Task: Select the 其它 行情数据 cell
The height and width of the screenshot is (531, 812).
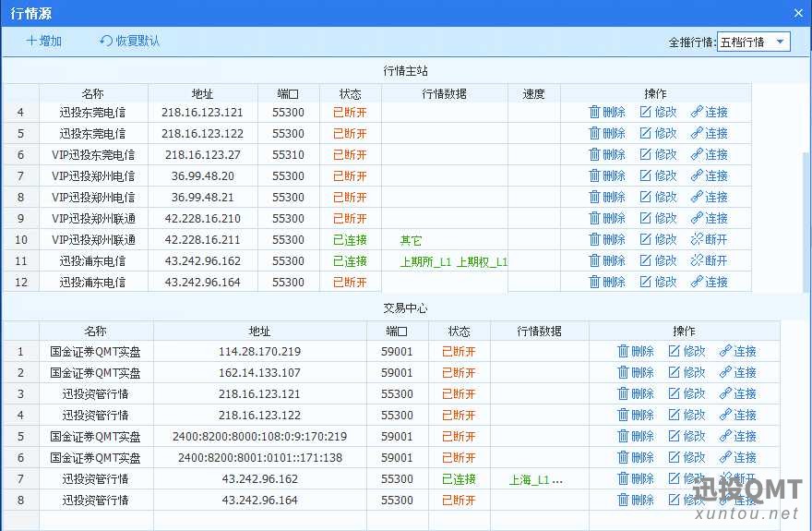Action: (x=445, y=240)
